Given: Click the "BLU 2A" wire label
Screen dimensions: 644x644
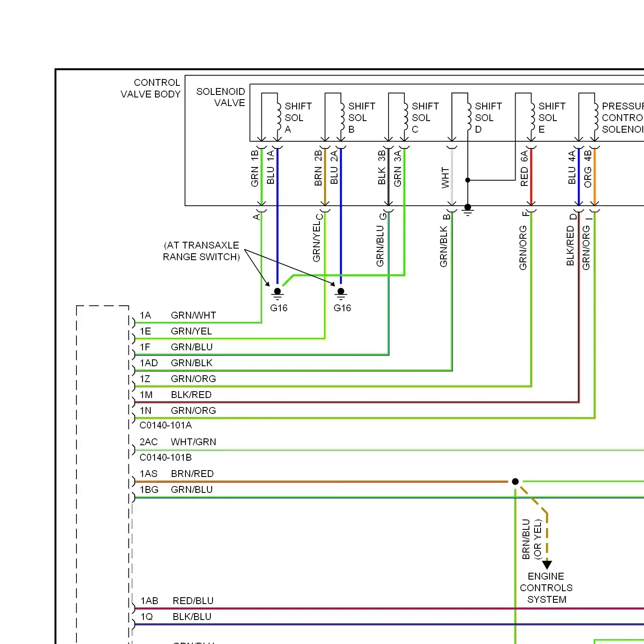Looking at the screenshot, I should pyautogui.click(x=334, y=167).
